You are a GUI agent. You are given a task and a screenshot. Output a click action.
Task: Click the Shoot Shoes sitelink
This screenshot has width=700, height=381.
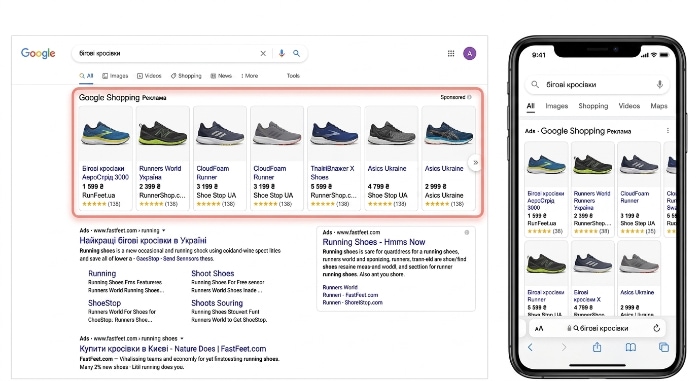point(212,273)
